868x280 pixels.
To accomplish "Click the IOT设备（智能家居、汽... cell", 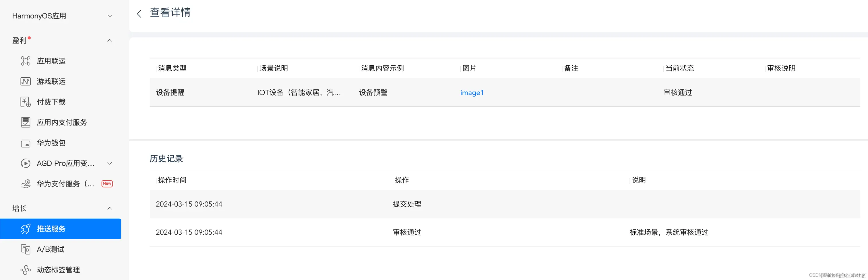I will click(299, 93).
